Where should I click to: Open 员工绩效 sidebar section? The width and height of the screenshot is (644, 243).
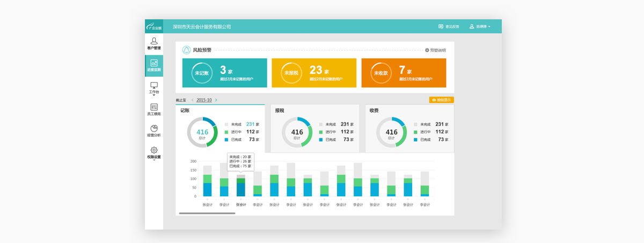(x=154, y=109)
